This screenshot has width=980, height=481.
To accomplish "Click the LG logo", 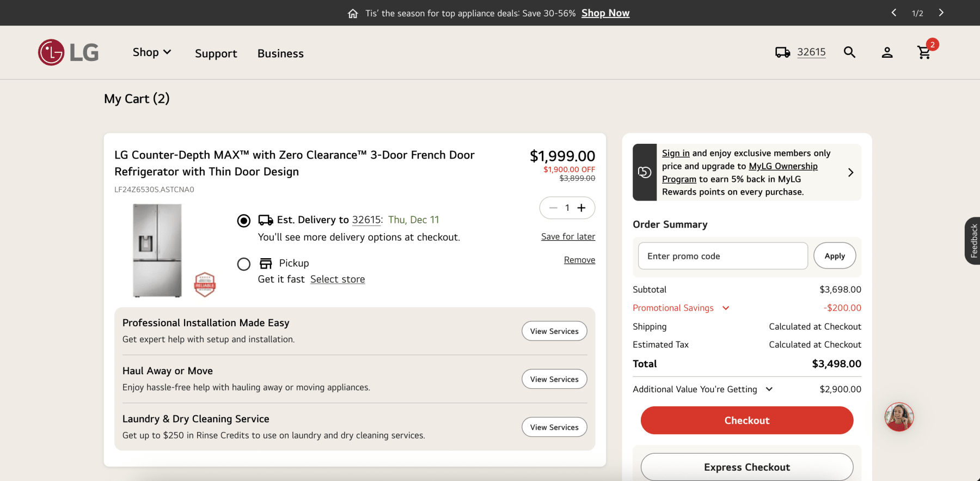I will pyautogui.click(x=69, y=52).
